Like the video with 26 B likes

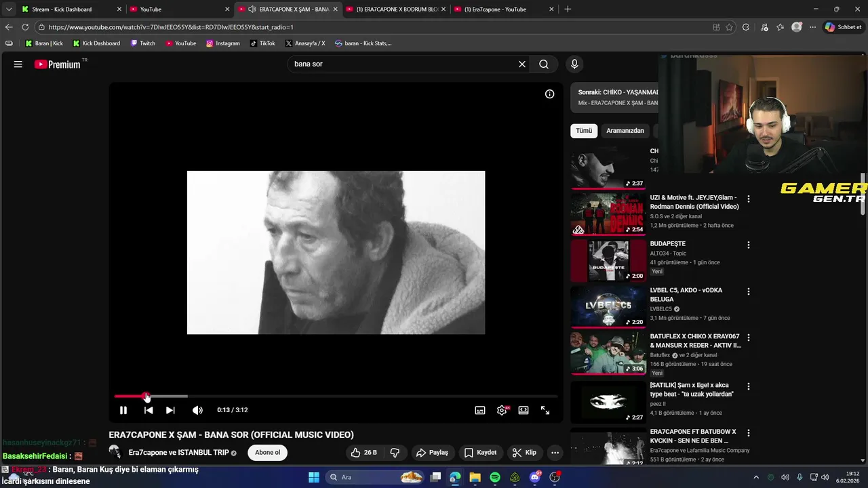[363, 453]
